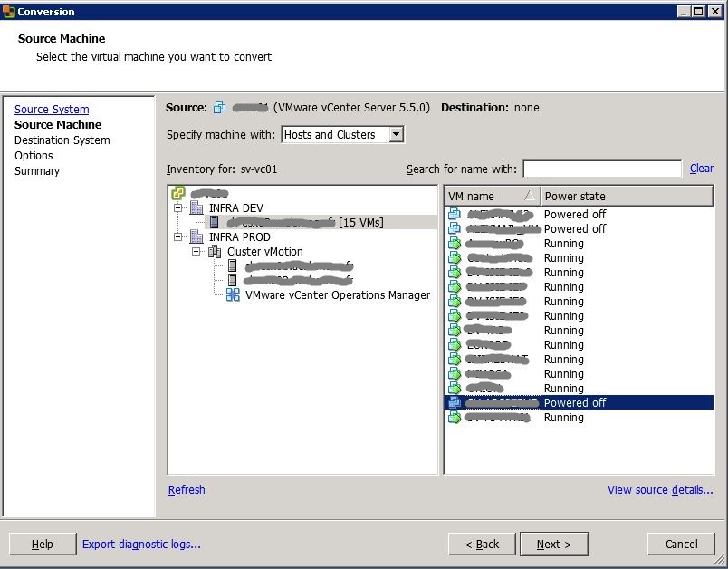This screenshot has width=728, height=569.
Task: Open Export diagnostic logs link
Action: 141,544
